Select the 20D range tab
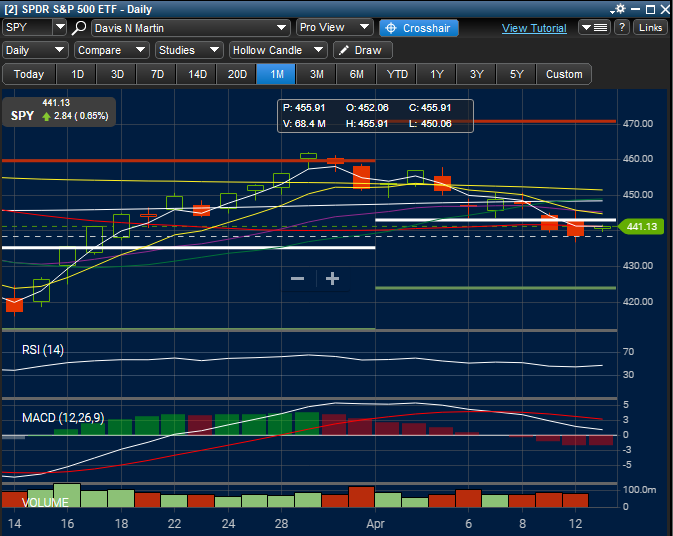The width and height of the screenshot is (673, 536). pyautogui.click(x=237, y=74)
